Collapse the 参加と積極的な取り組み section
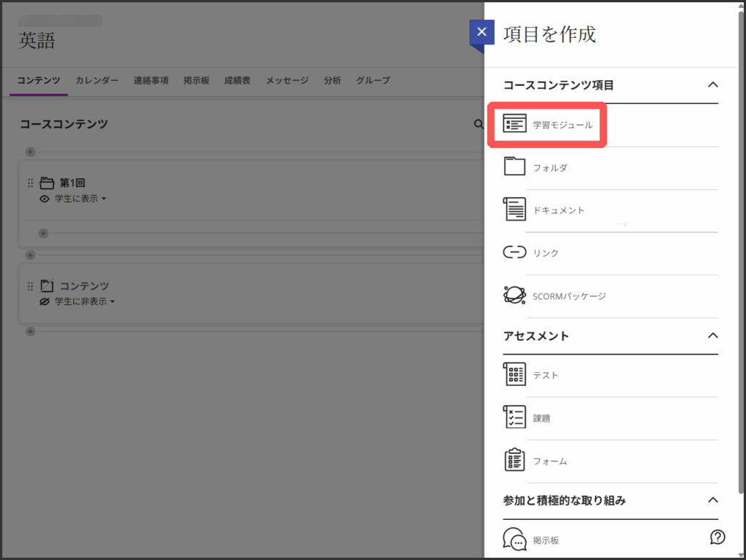 712,500
